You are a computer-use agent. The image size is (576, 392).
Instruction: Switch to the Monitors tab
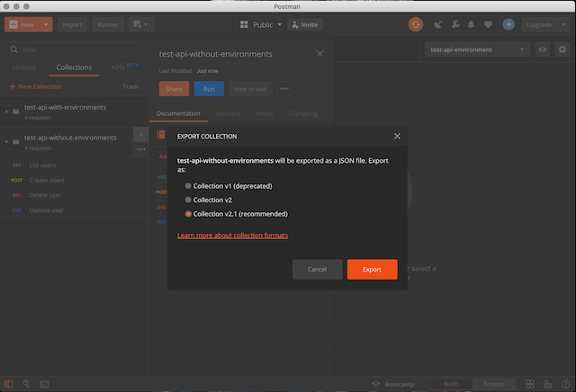pyautogui.click(x=228, y=113)
